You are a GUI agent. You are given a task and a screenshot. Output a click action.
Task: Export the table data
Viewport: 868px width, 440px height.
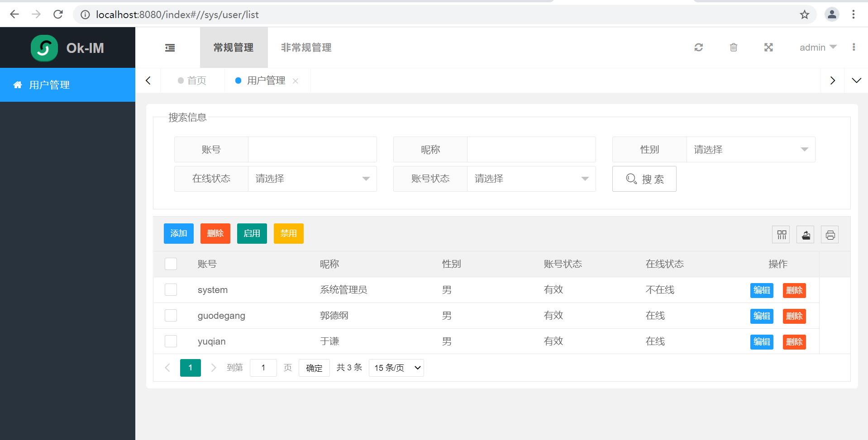click(806, 235)
